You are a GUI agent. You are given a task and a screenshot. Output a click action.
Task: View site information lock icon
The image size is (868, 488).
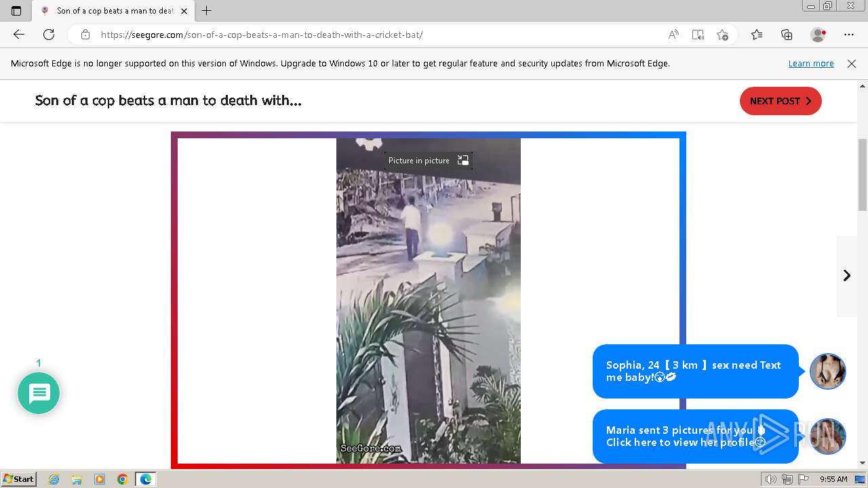tap(85, 35)
